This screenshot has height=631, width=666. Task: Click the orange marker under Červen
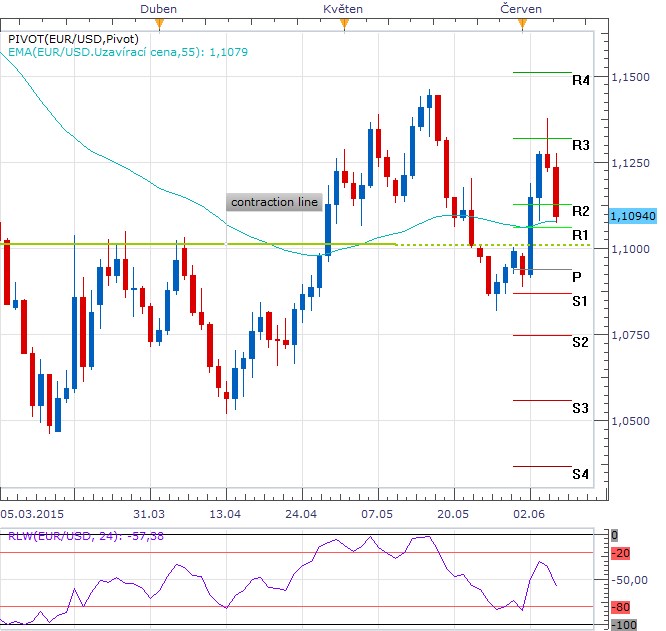[x=521, y=22]
